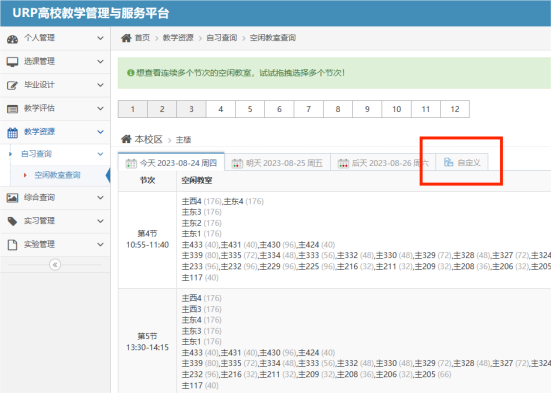Expand the 实习管理 menu chevron
This screenshot has width=552, height=393.
[100, 221]
